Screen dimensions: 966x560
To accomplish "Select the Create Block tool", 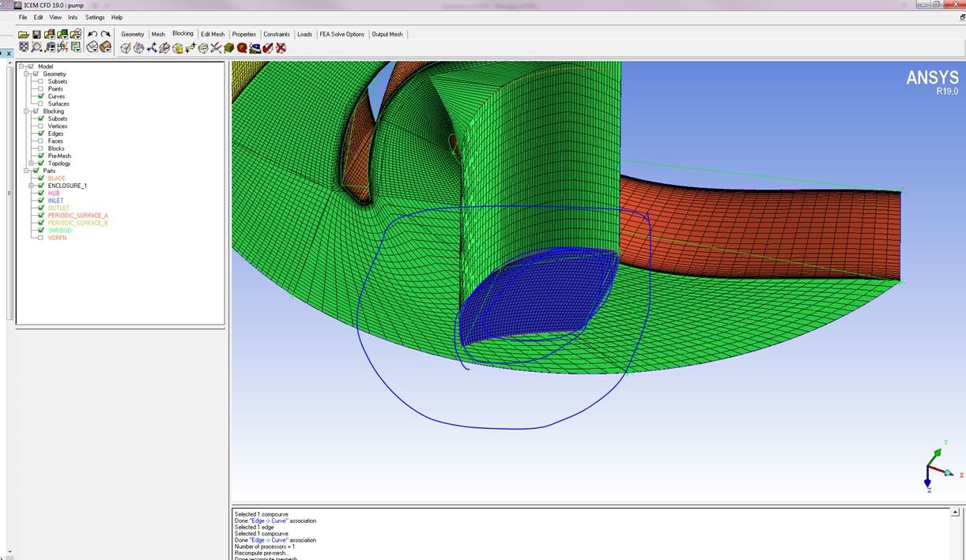I will pos(126,48).
